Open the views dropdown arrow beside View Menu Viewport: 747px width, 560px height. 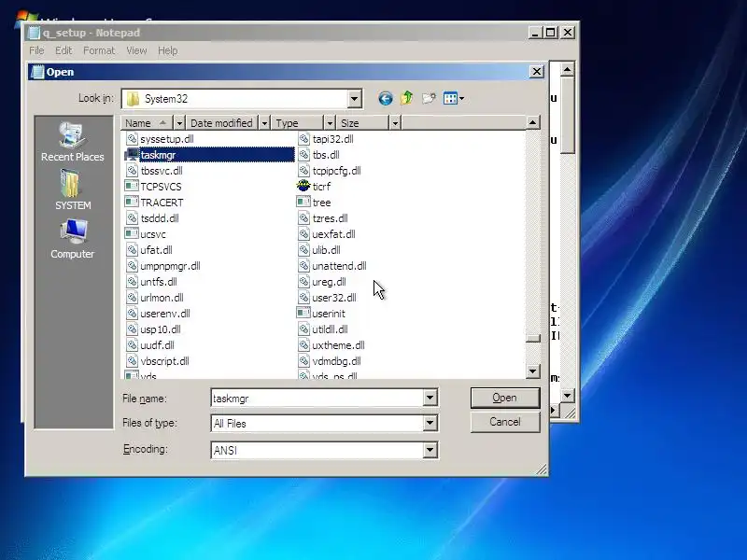[x=461, y=99]
